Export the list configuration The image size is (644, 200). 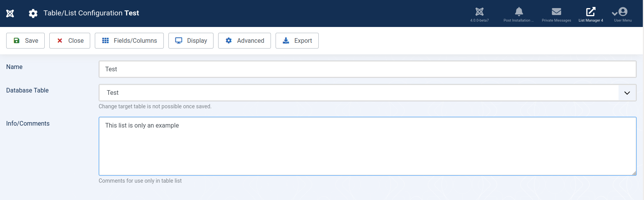coord(297,40)
